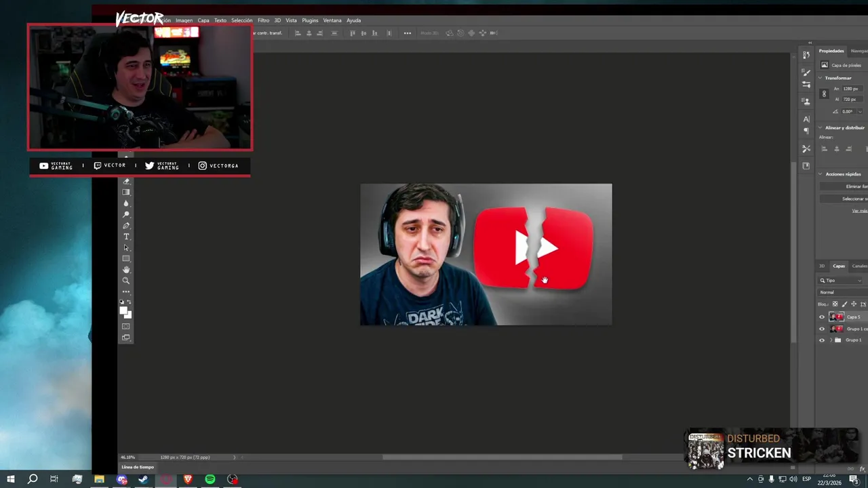Select the Type (T) tool

pos(126,237)
